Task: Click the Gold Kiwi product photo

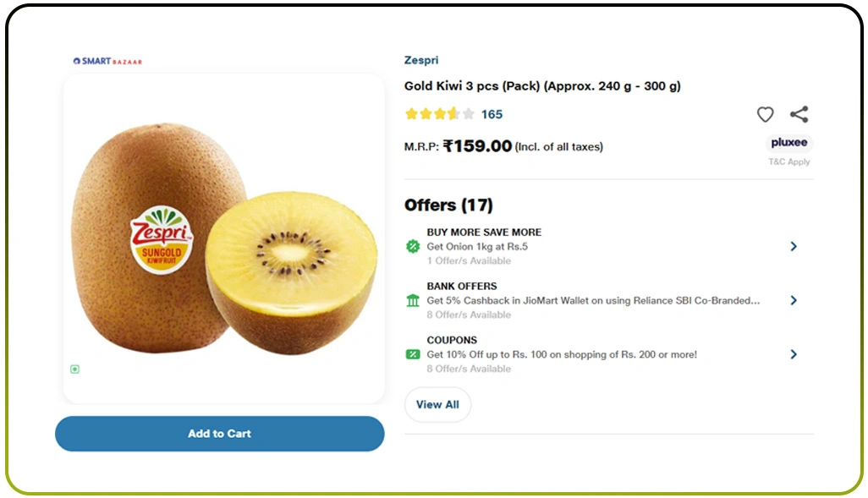Action: pyautogui.click(x=220, y=237)
